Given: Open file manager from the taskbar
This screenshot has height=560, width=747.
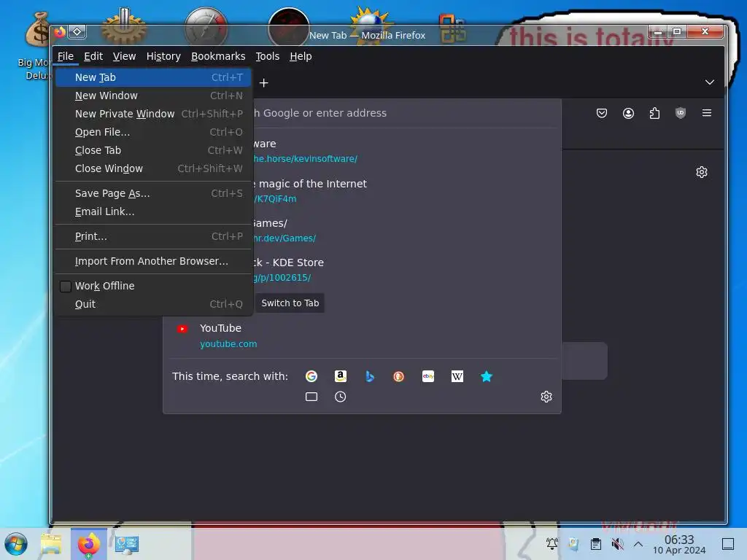Looking at the screenshot, I should point(51,544).
